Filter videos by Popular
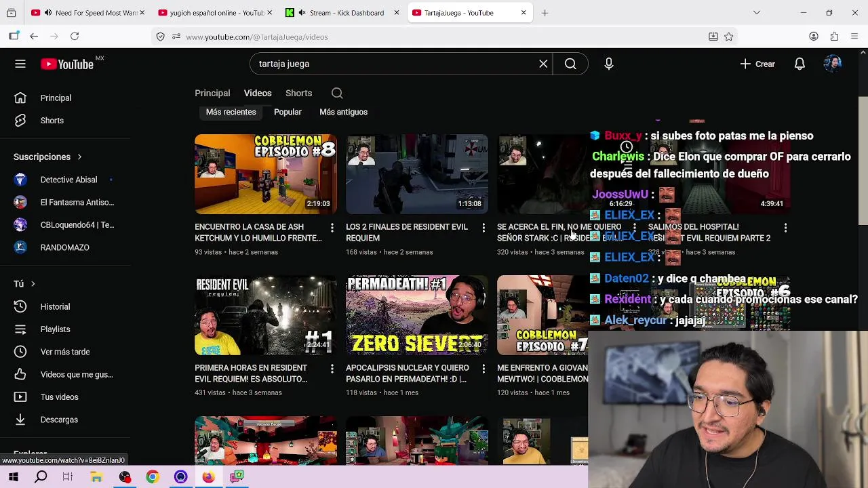The image size is (868, 488). (288, 112)
